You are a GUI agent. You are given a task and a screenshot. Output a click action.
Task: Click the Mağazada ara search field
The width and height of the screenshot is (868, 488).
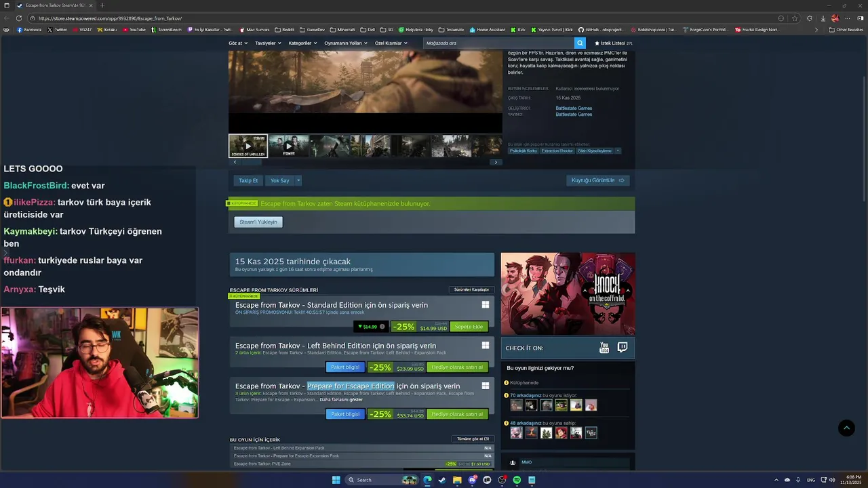pyautogui.click(x=498, y=43)
